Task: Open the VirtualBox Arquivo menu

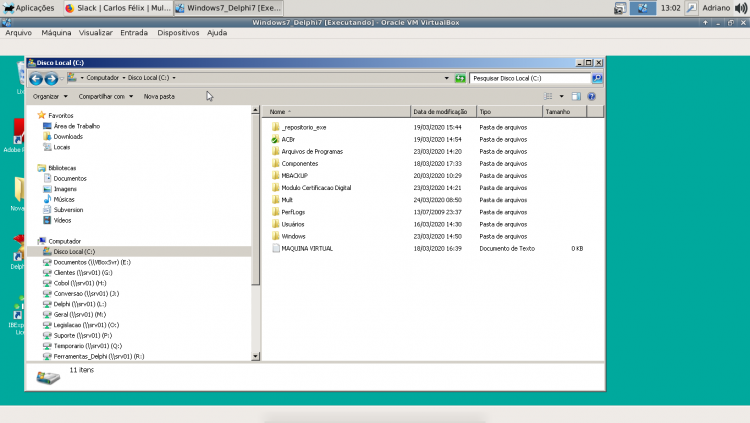Action: [x=19, y=33]
